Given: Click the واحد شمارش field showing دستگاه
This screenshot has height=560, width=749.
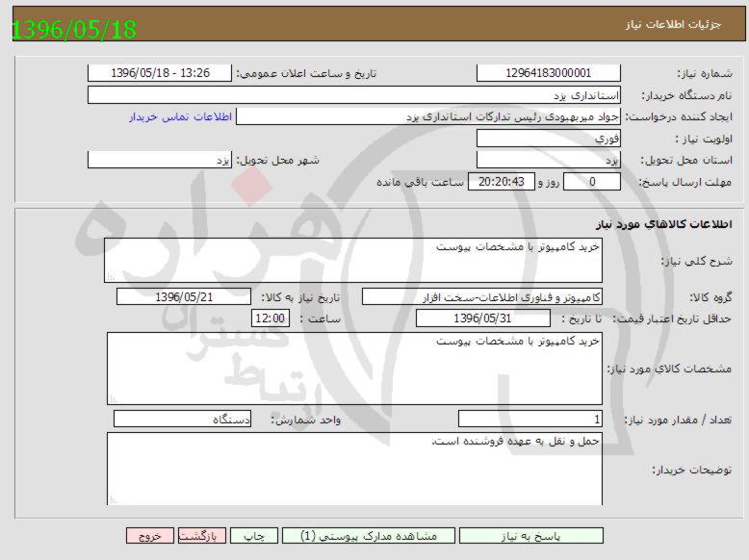Looking at the screenshot, I should pyautogui.click(x=182, y=420).
